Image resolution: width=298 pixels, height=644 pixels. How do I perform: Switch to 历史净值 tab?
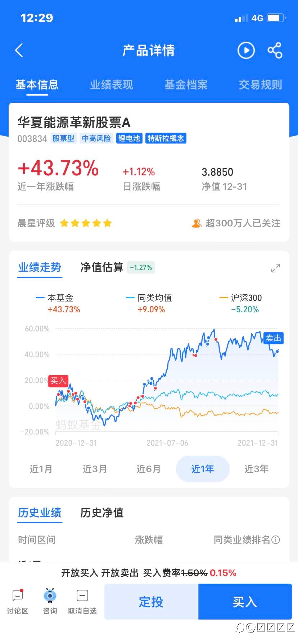click(x=102, y=513)
